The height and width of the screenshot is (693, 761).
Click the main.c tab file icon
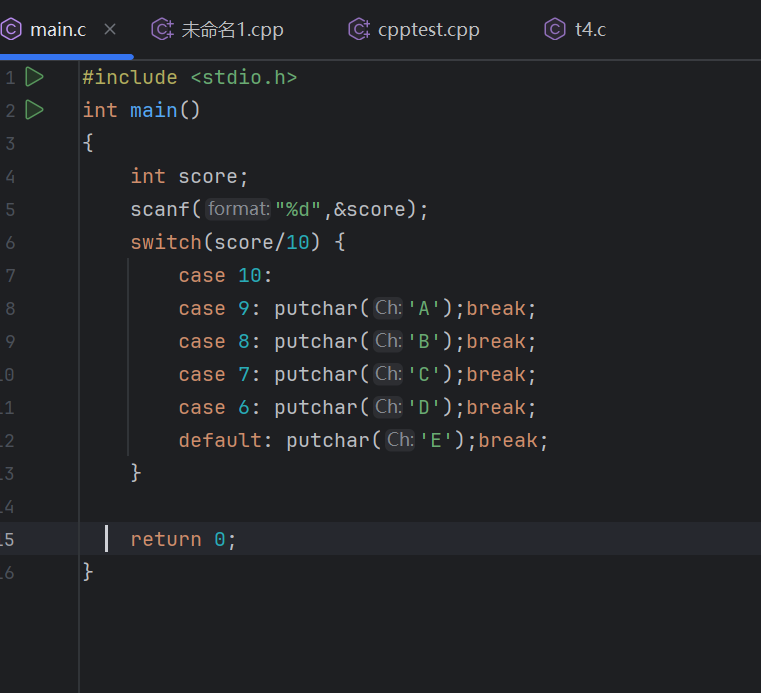(11, 29)
